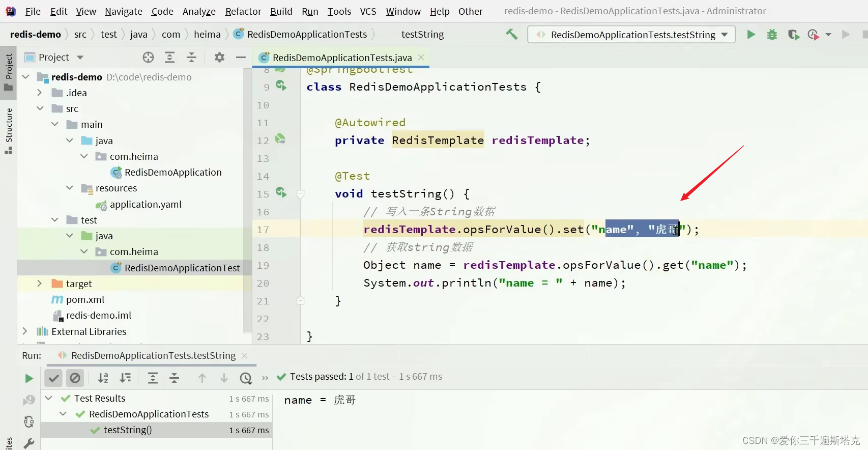868x450 pixels.
Task: Click rerun failed tests icon in Run sidebar
Action: (29, 400)
